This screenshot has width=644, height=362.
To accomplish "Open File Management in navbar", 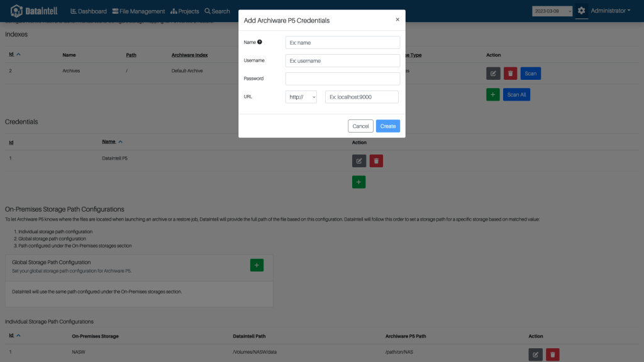I will click(x=138, y=11).
